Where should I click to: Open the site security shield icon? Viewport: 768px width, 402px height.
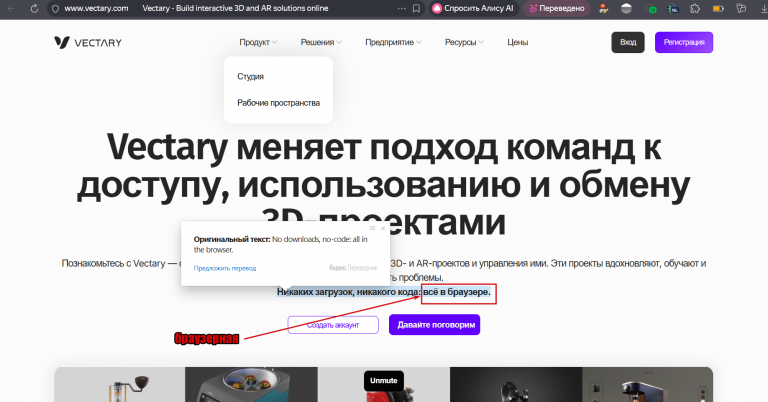[55, 8]
